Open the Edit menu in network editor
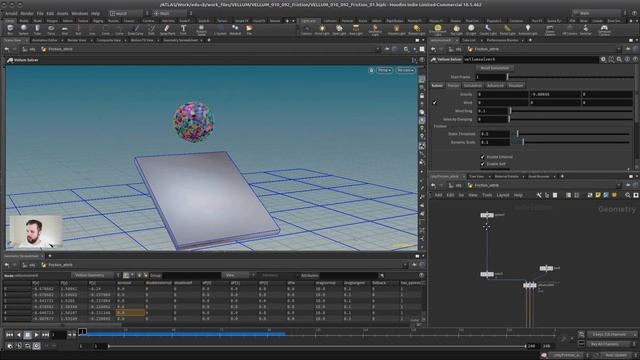 coord(450,195)
